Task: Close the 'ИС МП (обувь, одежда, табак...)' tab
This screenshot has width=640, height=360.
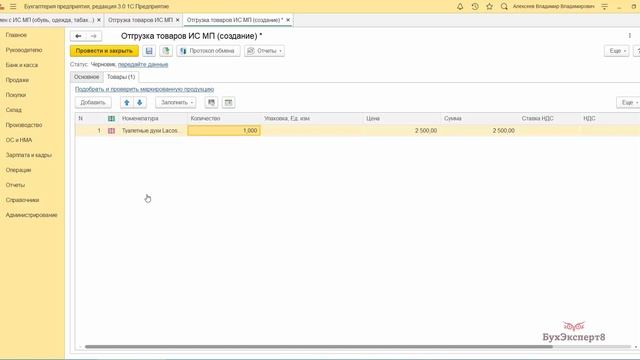Action: coord(99,20)
